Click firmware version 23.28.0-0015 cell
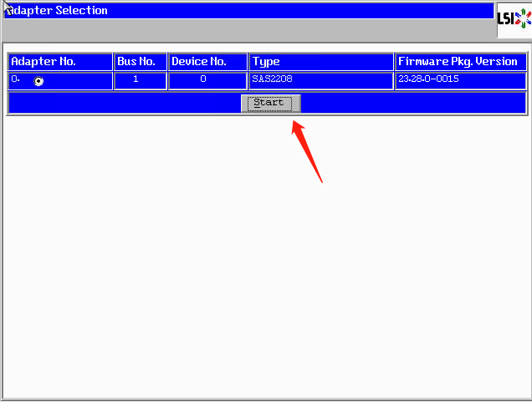Image resolution: width=532 pixels, height=402 pixels. tap(461, 81)
